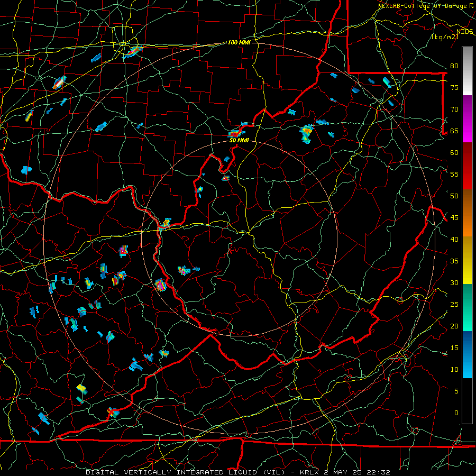The height and width of the screenshot is (476, 476).
Task: Click the "DIGITAL VERTICALLY INTEGRATED LIQUID (VIL)" caption
Action: click(185, 472)
